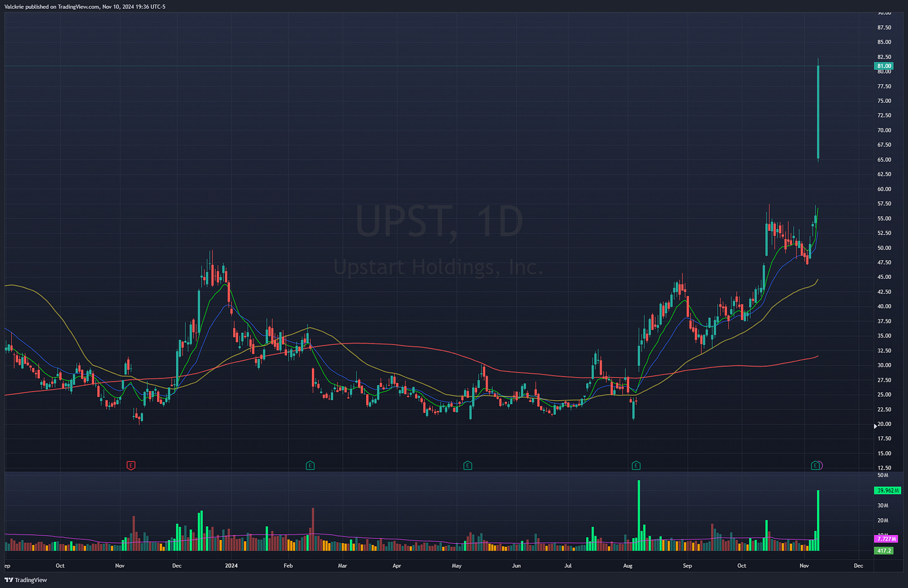The height and width of the screenshot is (588, 908).
Task: Open the green earnings marker near May 2024
Action: [x=468, y=465]
